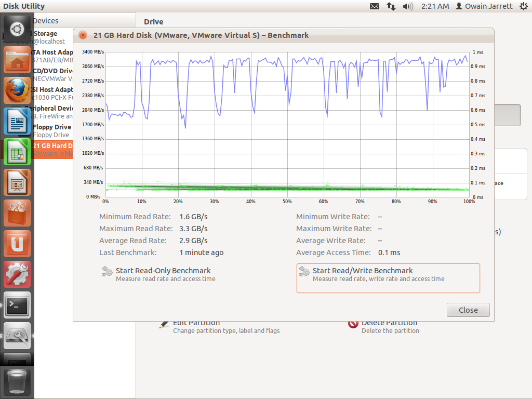Open LibreOffice Writer from the launcher
The width and height of the screenshot is (532, 399).
click(17, 121)
